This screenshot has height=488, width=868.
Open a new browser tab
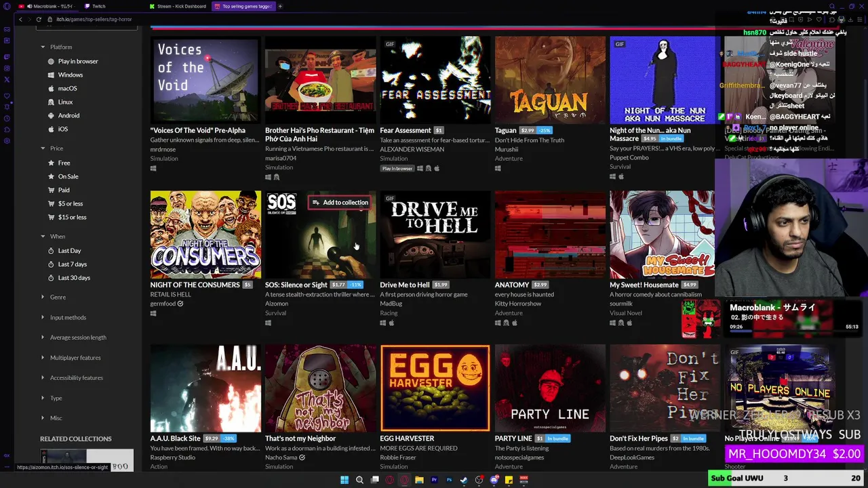tap(280, 6)
